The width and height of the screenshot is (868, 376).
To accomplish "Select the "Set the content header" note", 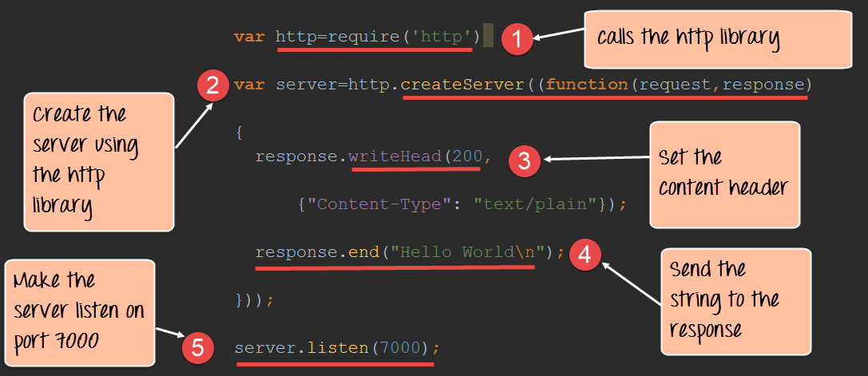I will [724, 173].
